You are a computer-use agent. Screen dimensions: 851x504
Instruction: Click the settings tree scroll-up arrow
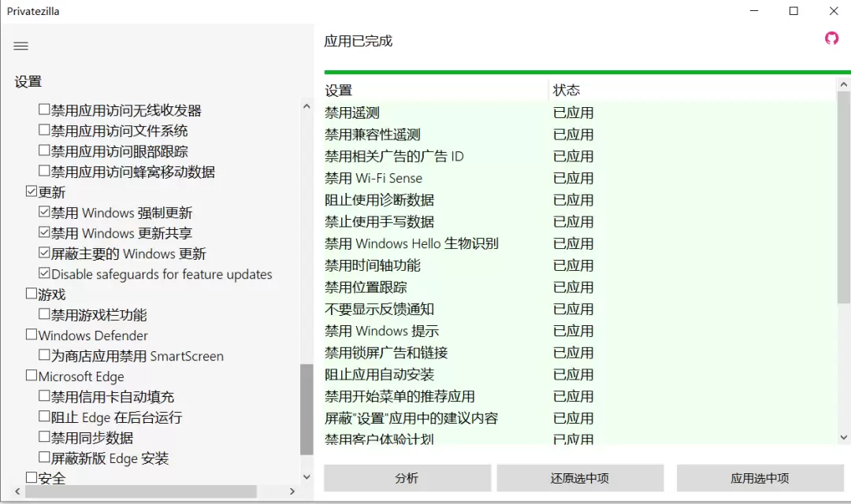307,106
